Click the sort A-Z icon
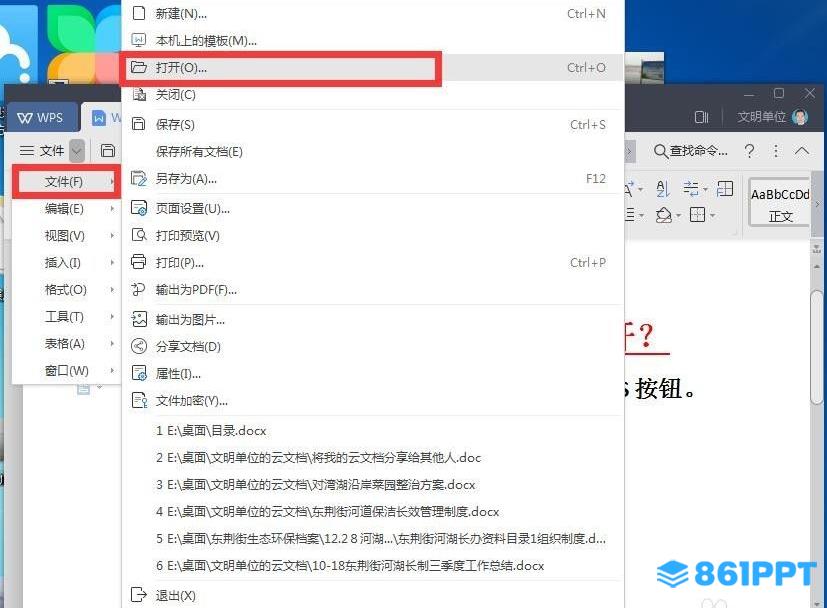 pyautogui.click(x=663, y=189)
